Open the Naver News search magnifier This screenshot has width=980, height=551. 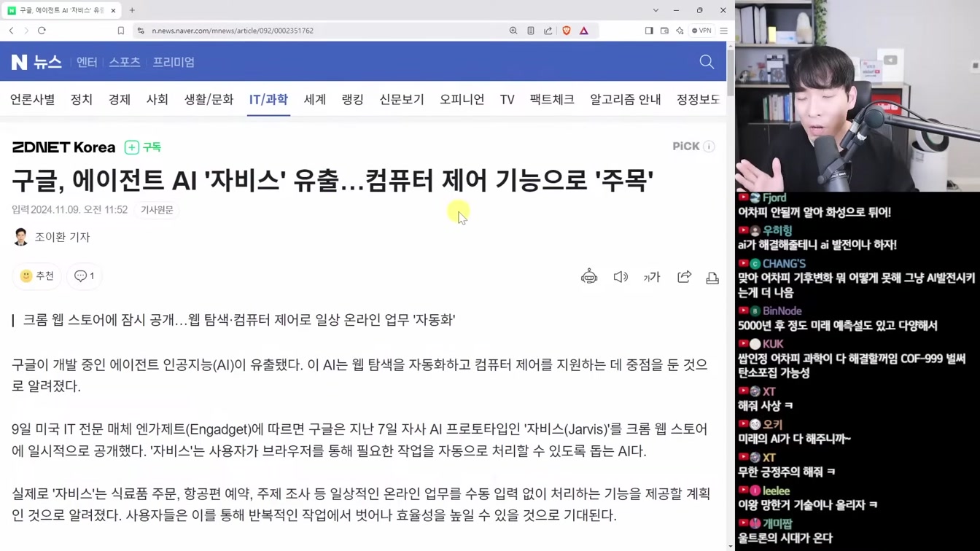707,62
